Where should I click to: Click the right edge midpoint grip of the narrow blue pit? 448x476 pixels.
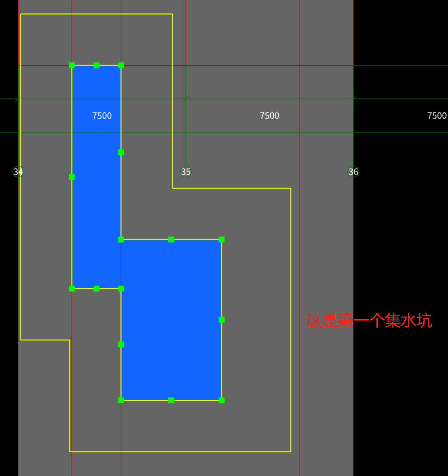[x=121, y=153]
